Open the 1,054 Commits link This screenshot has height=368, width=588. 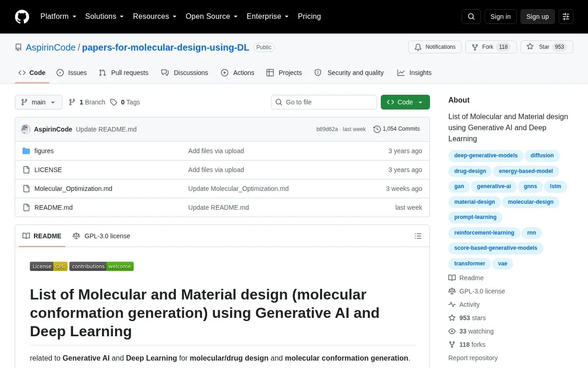tap(396, 129)
